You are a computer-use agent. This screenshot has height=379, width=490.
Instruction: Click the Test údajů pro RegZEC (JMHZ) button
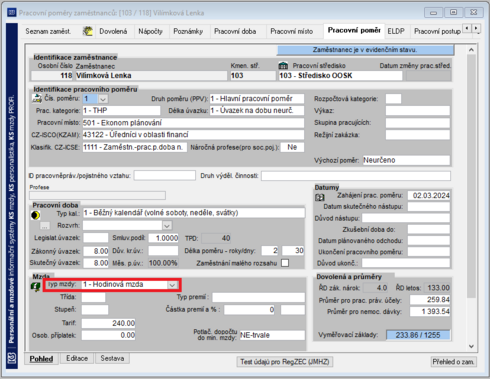(285, 362)
